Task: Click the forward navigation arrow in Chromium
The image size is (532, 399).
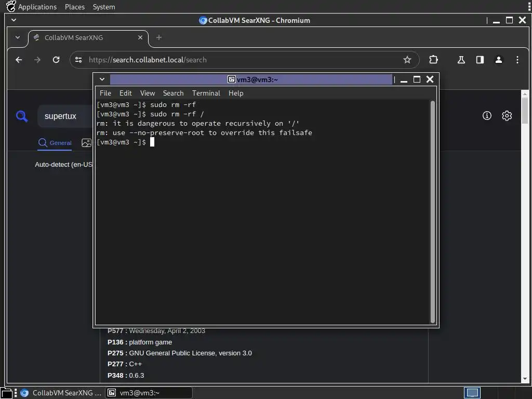Action: point(37,60)
